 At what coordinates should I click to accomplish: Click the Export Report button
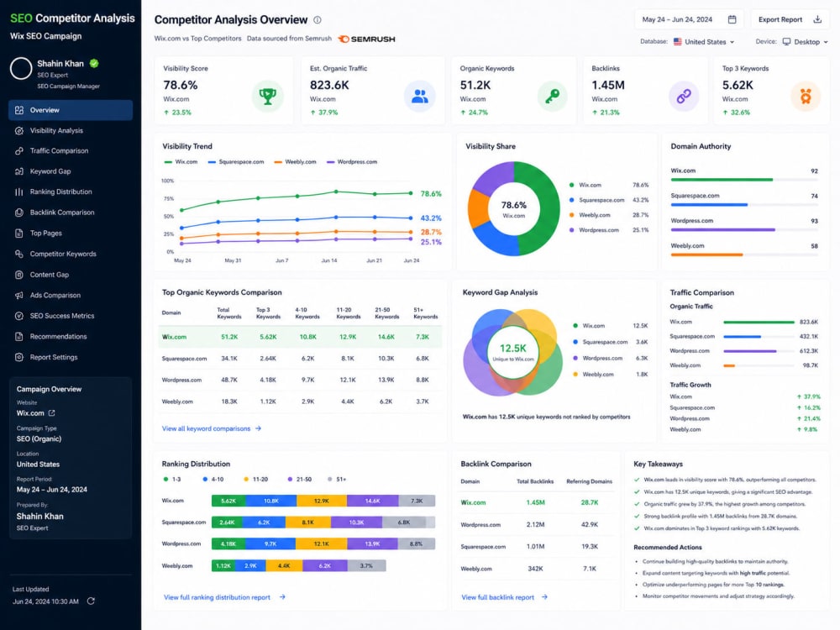click(790, 19)
